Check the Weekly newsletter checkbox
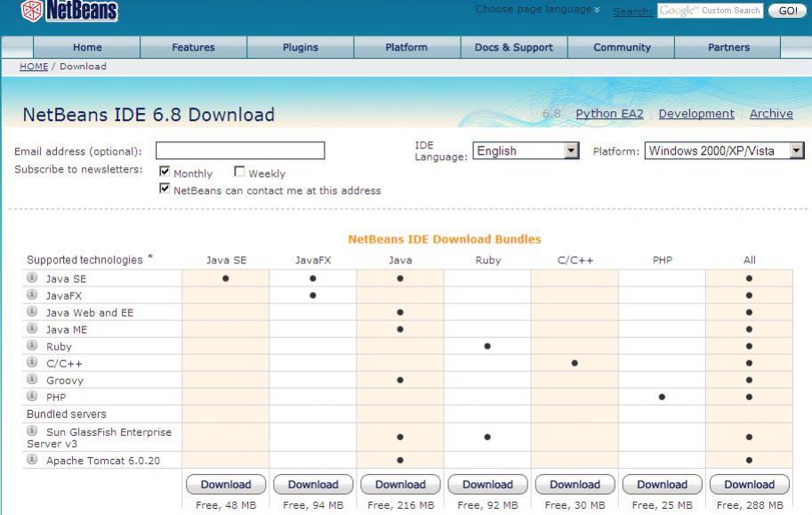Image resolution: width=812 pixels, height=515 pixels. (239, 171)
